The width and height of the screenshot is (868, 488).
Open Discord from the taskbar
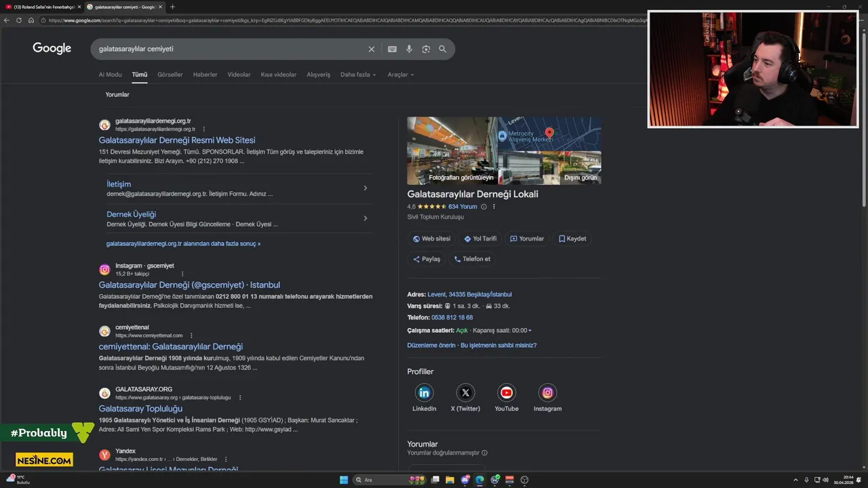465,480
